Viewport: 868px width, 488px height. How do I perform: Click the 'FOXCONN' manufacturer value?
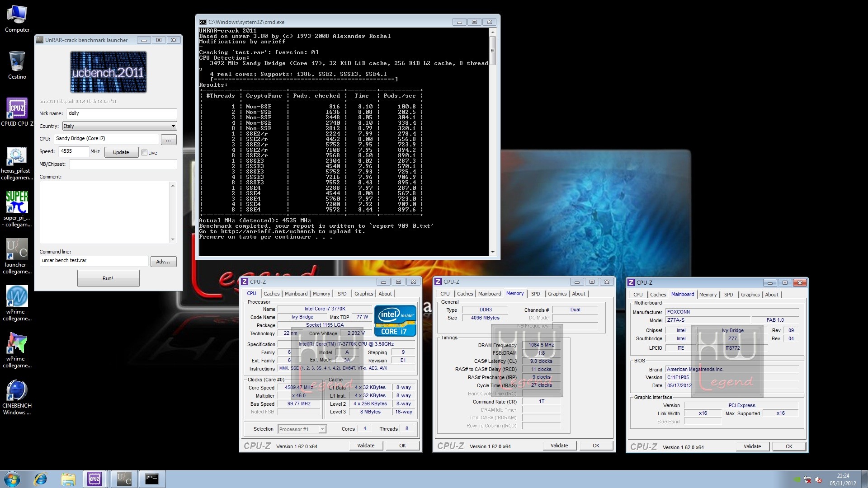[732, 312]
